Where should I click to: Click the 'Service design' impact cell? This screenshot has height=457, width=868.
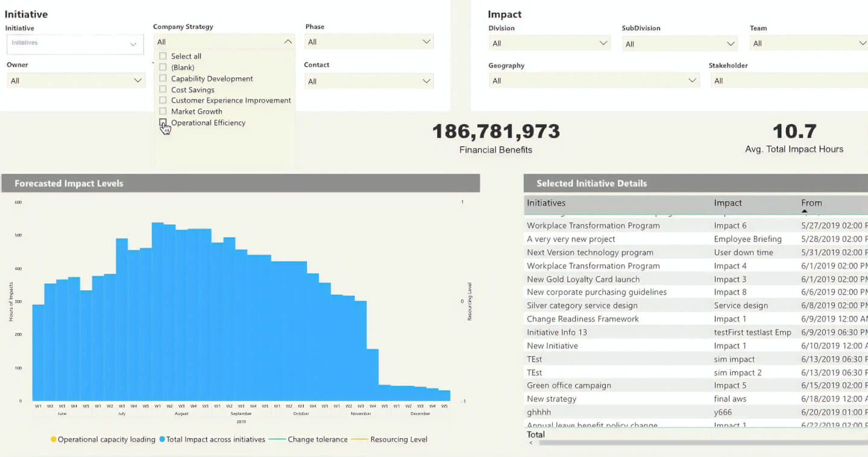741,305
